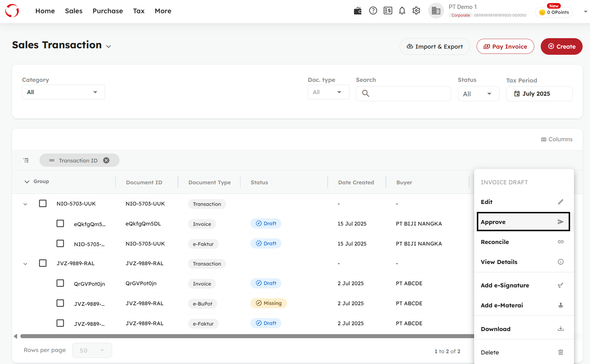
Task: Open the Columns configuration
Action: click(557, 139)
